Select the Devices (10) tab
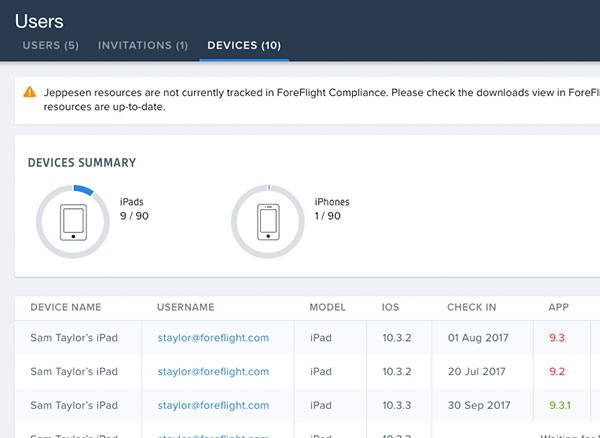The width and height of the screenshot is (600, 438). coord(244,46)
